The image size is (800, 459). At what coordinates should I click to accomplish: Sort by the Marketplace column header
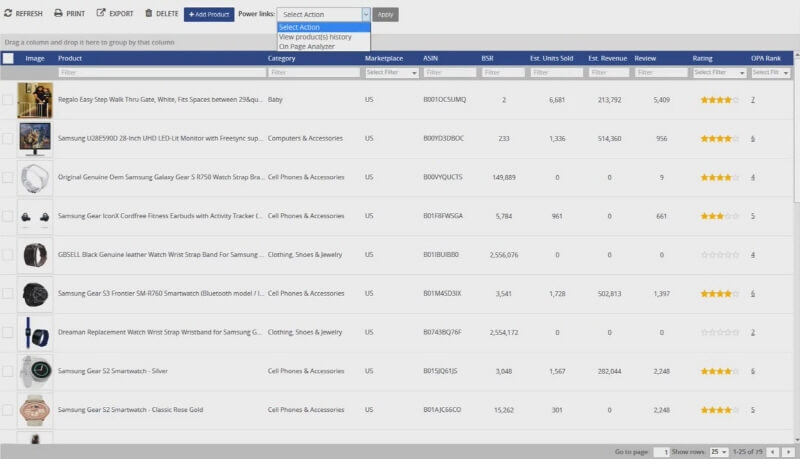pyautogui.click(x=384, y=58)
